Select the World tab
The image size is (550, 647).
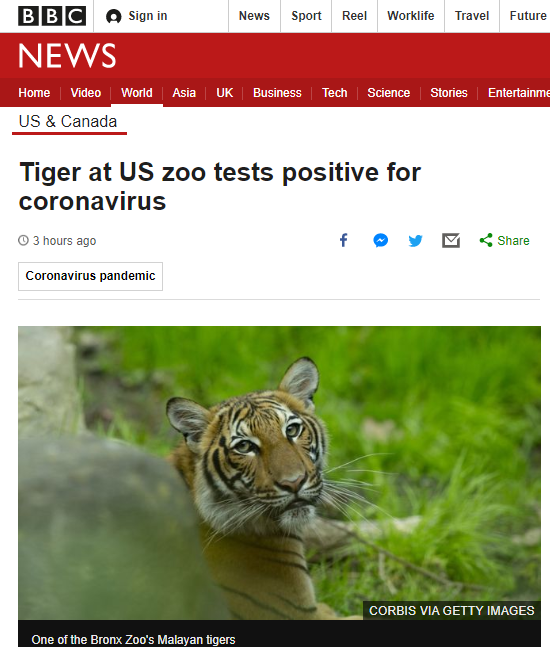[x=137, y=92]
